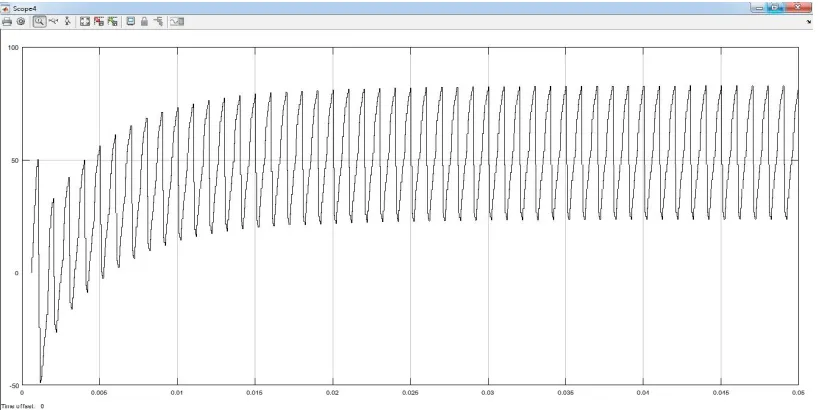
Task: Click the lowest trough of the waveform
Action: [41, 381]
